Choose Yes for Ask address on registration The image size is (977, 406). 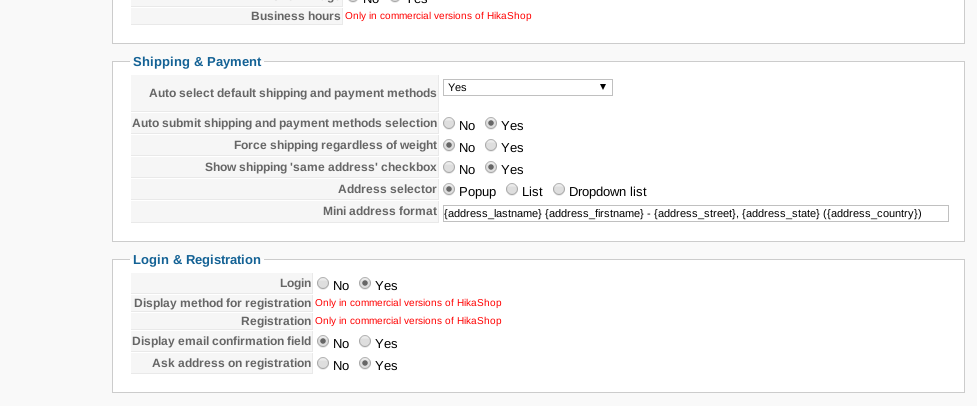tap(365, 365)
